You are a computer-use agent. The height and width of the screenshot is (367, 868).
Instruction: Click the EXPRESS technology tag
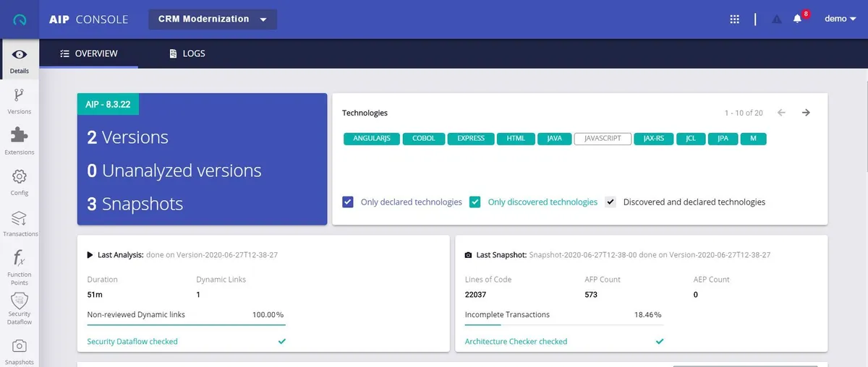pyautogui.click(x=471, y=139)
